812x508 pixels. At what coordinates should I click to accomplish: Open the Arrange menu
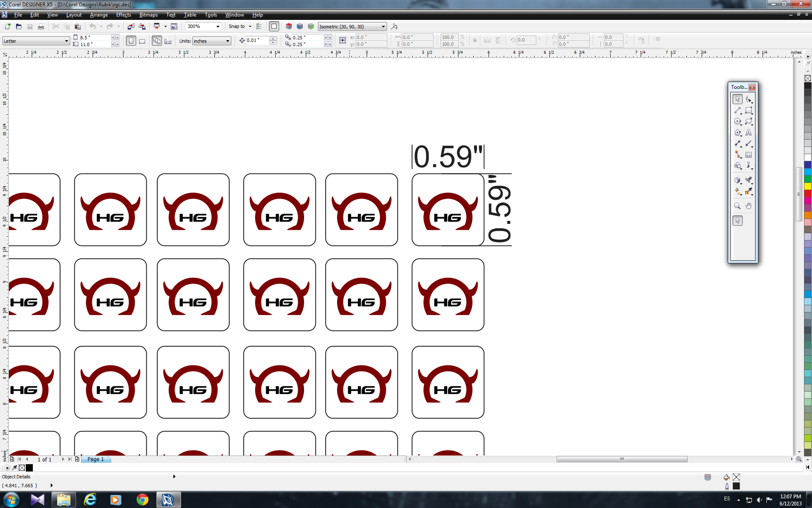click(99, 15)
